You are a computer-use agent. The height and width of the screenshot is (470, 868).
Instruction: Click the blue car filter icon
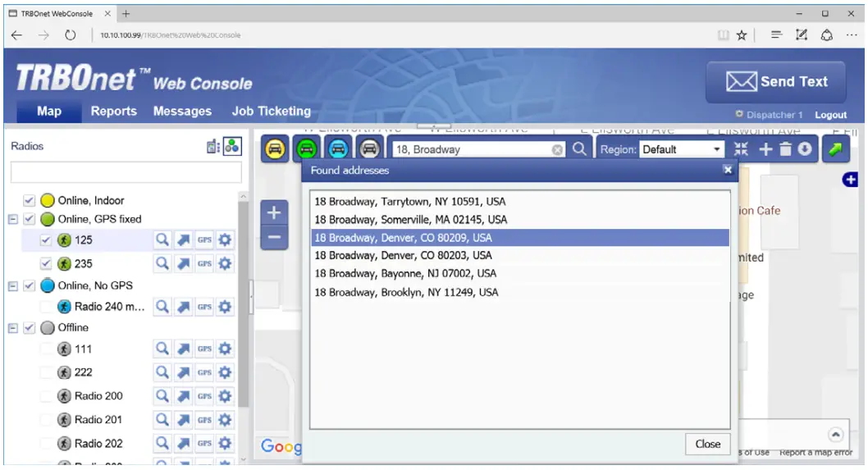coord(338,149)
